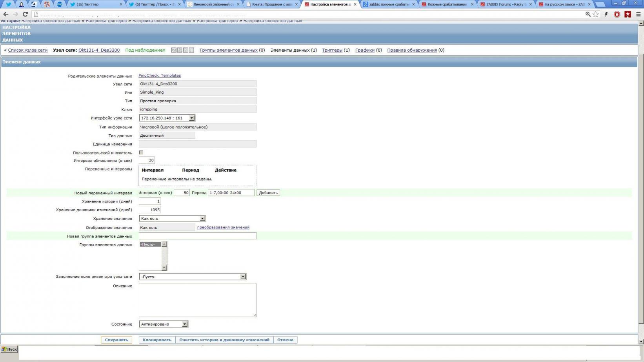Bookmark this page with the star icon
644x362 pixels.
point(596,14)
